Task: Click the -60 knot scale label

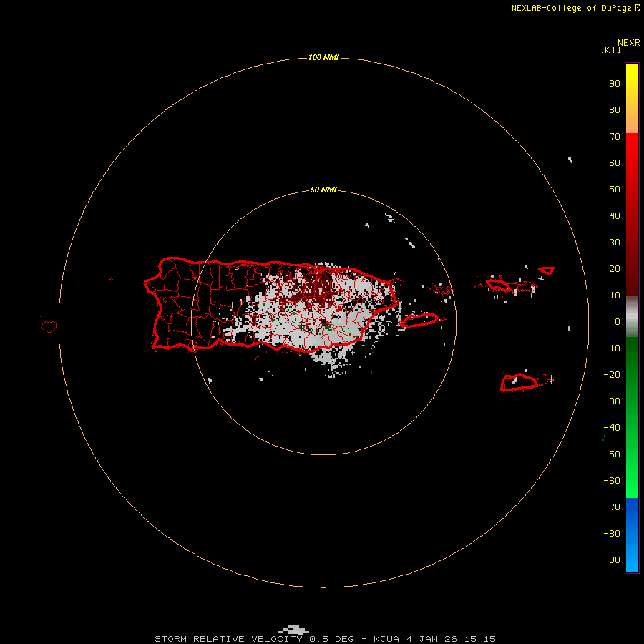Action: pos(612,481)
